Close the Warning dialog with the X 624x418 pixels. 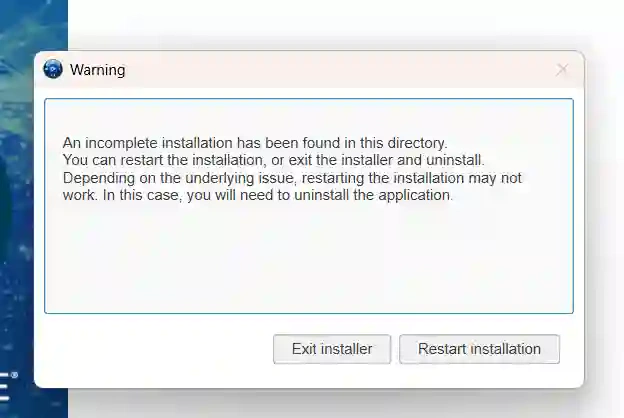coord(562,70)
